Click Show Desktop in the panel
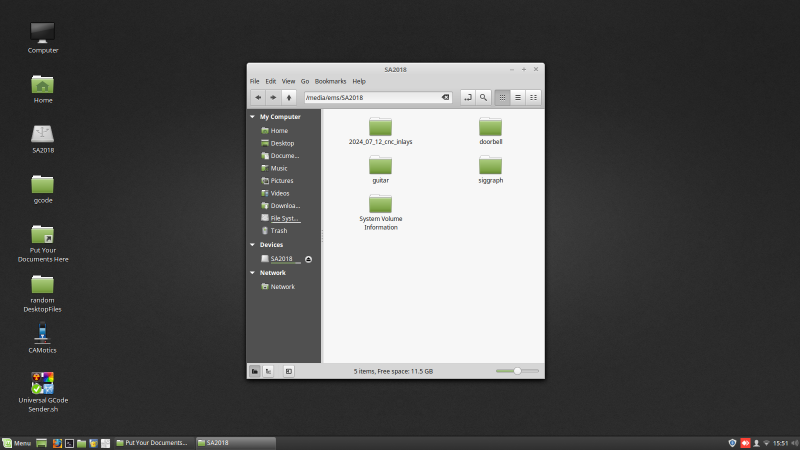Screen dimensions: 800x450 coord(42,443)
